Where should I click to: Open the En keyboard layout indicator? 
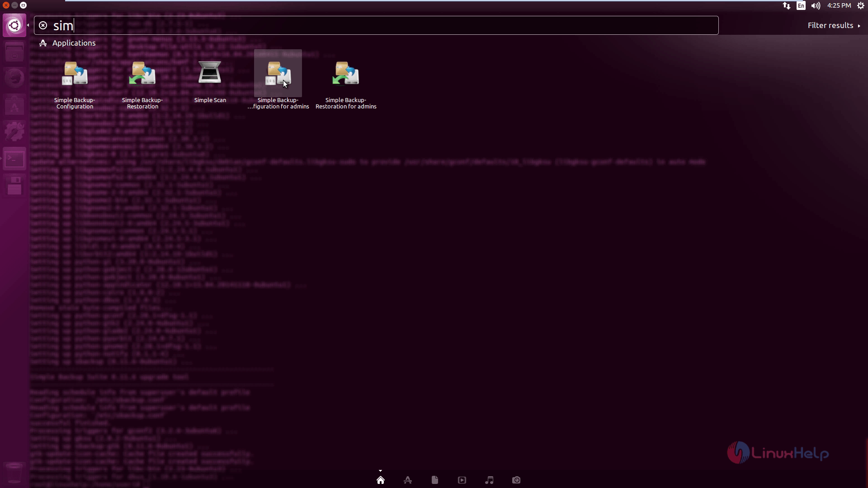(x=801, y=5)
